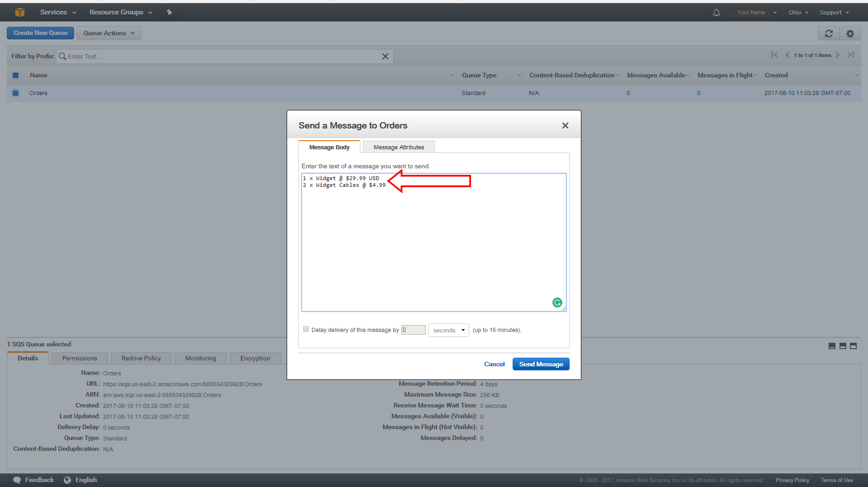The width and height of the screenshot is (868, 487).
Task: Click the message body text area
Action: (434, 241)
